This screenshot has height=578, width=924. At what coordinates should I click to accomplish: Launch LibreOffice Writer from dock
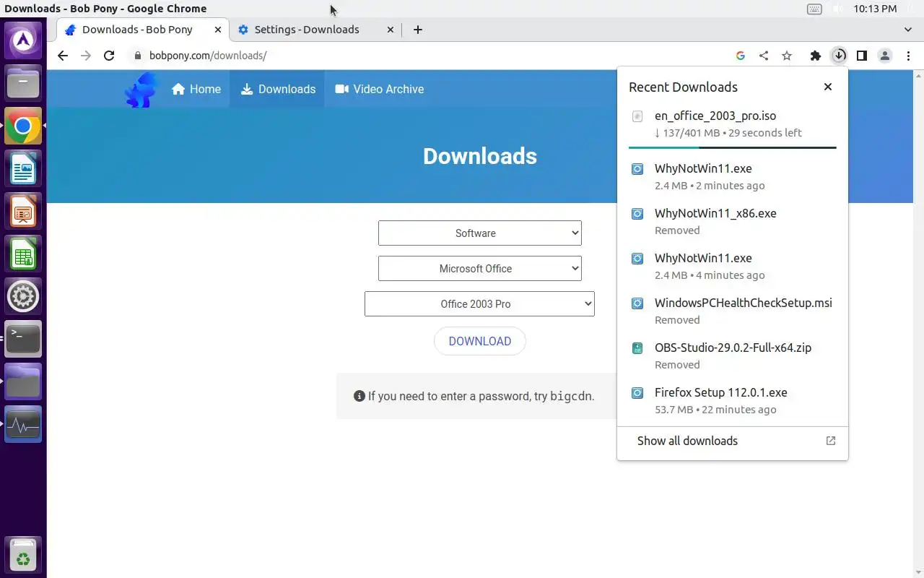23,169
